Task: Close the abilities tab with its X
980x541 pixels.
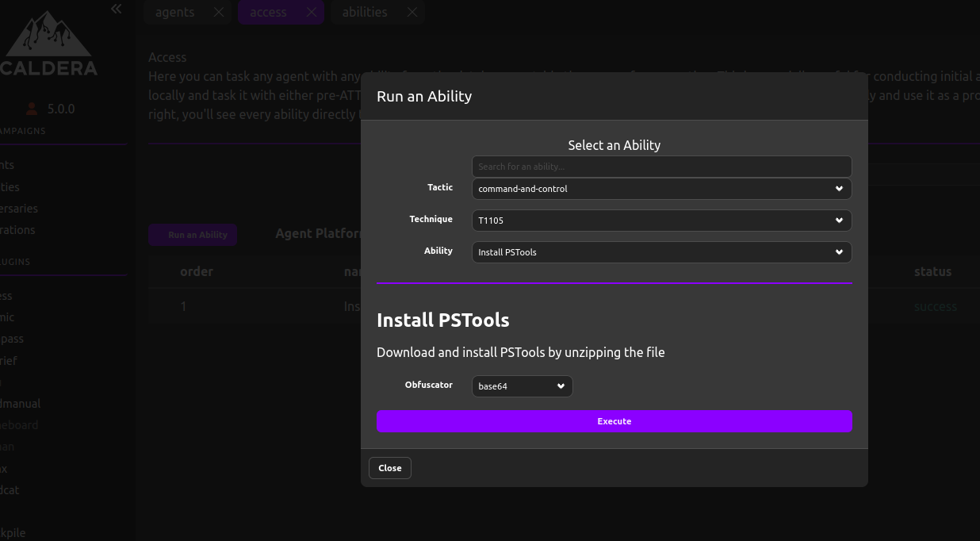Action: [x=412, y=12]
